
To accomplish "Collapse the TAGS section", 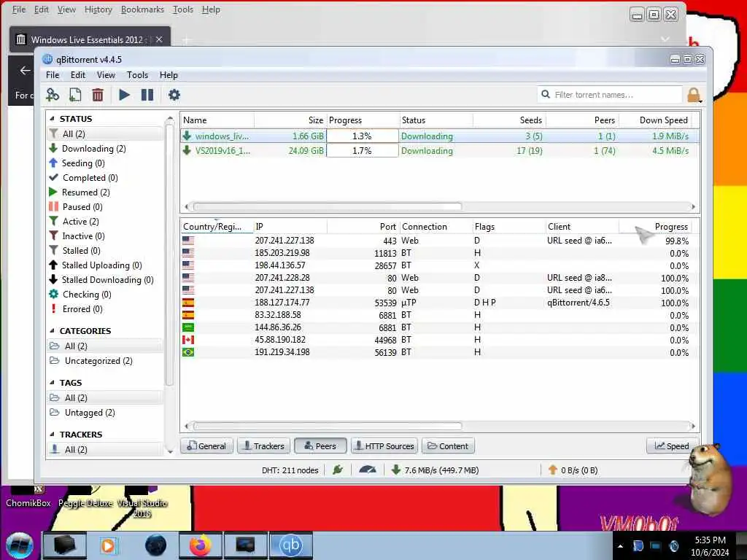I will click(52, 382).
